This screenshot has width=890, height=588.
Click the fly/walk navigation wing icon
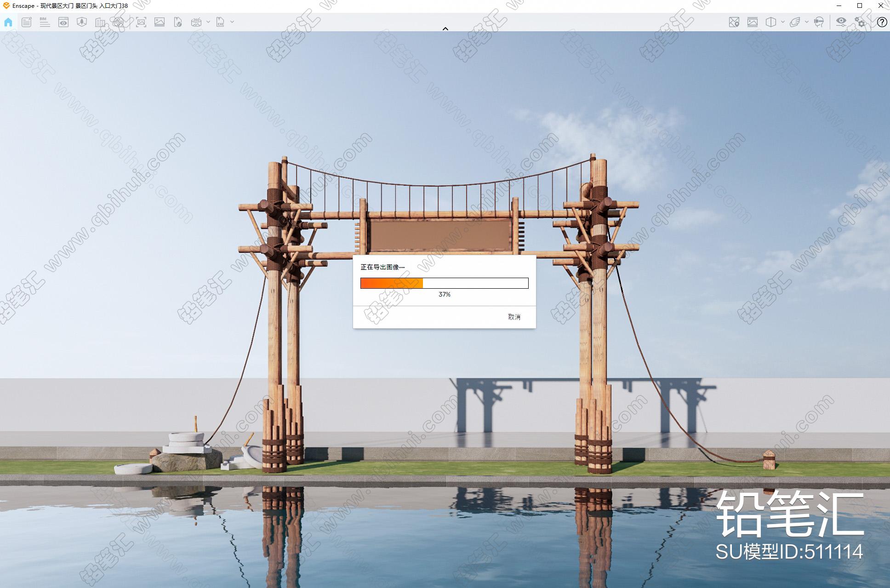pyautogui.click(x=795, y=22)
